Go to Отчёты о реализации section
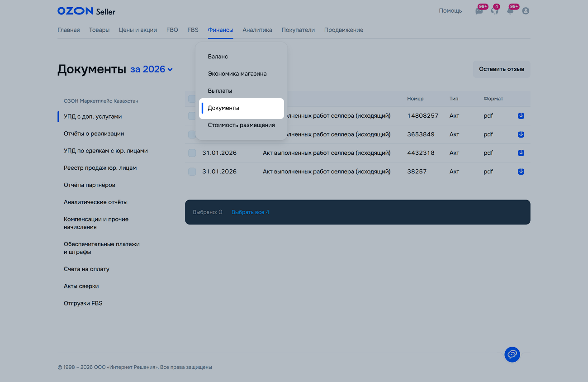Viewport: 588px width, 382px height. coord(94,134)
